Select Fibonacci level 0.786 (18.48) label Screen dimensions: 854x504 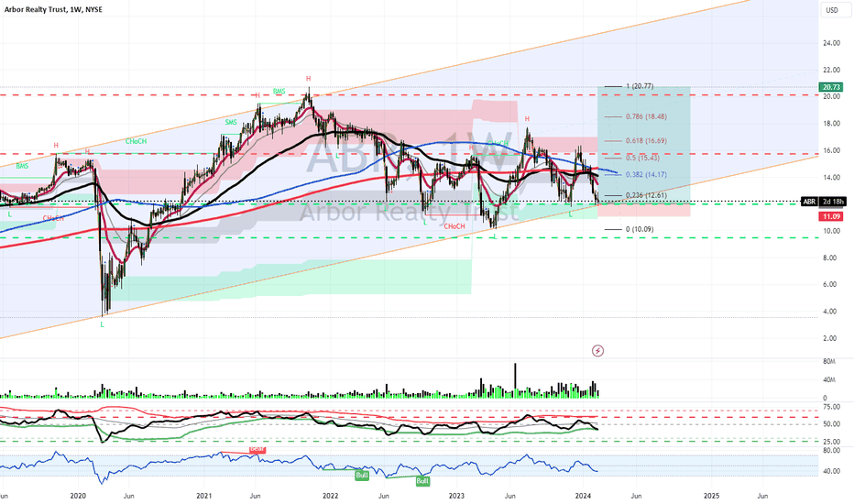(x=646, y=116)
